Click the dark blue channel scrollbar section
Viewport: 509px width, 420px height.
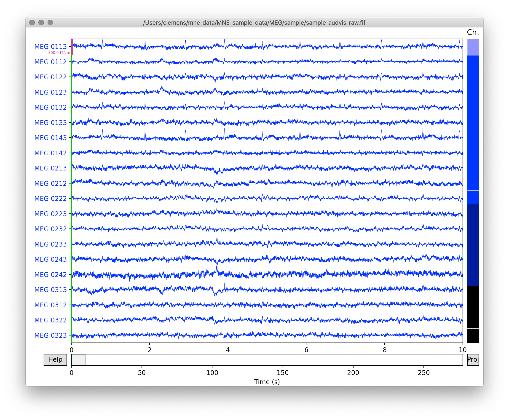click(x=473, y=244)
